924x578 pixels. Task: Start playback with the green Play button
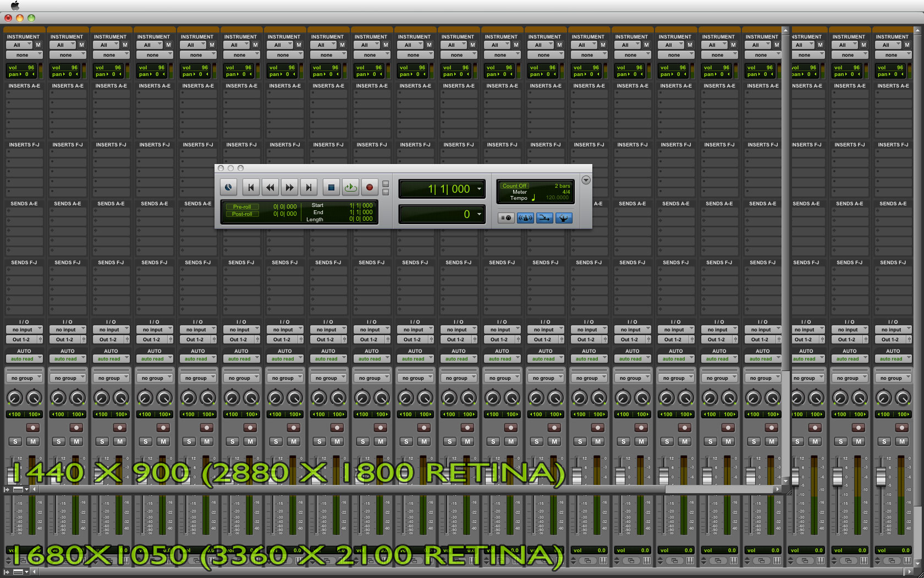pyautogui.click(x=350, y=188)
